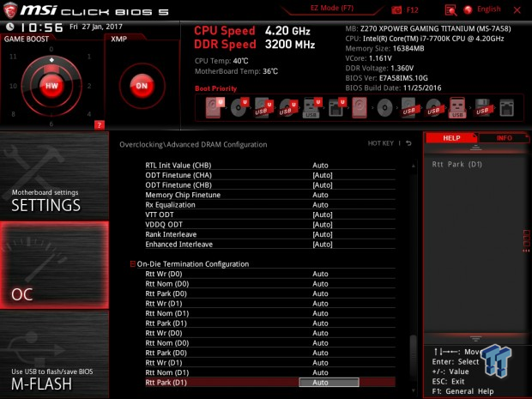Select the Rx Equalization row label
Image resolution: width=532 pixels, height=399 pixels.
coord(170,204)
